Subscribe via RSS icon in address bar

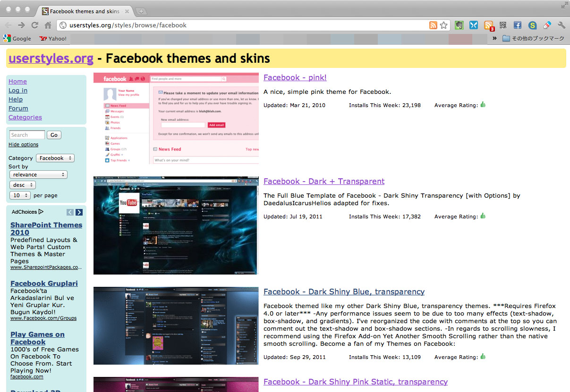[433, 25]
